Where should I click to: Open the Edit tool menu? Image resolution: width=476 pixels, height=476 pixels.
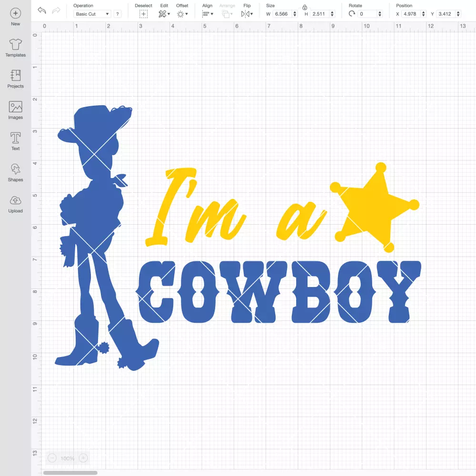[164, 14]
